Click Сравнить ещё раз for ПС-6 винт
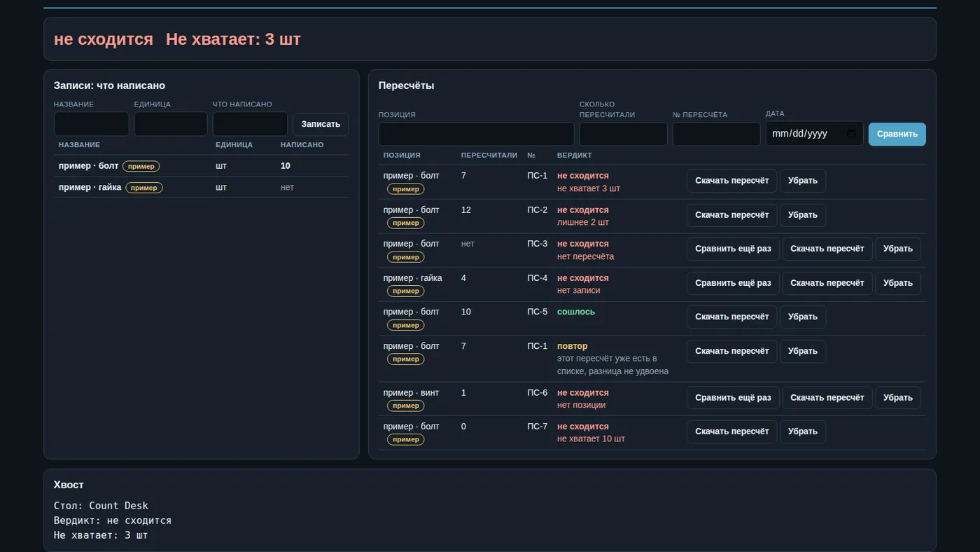This screenshot has height=552, width=980. pyautogui.click(x=733, y=398)
